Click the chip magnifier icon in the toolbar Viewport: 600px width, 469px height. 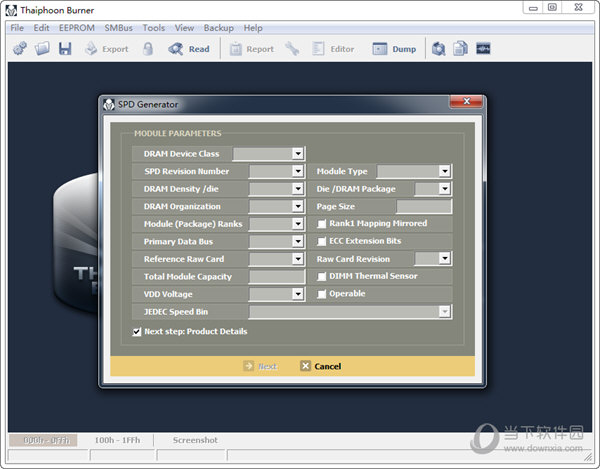tap(439, 49)
